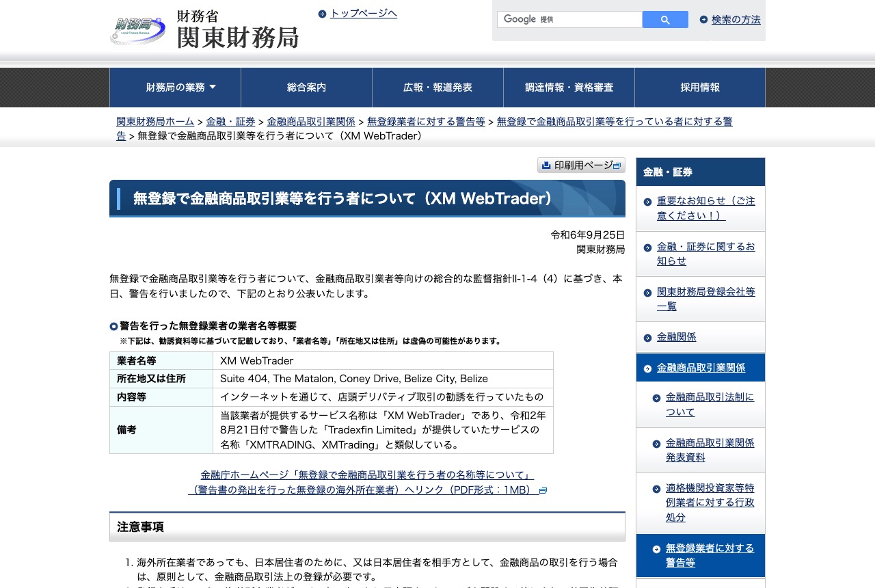Click arrow bullet next to 無登録業者に対する警告等 sidebar
The width and height of the screenshot is (875, 588).
point(656,548)
